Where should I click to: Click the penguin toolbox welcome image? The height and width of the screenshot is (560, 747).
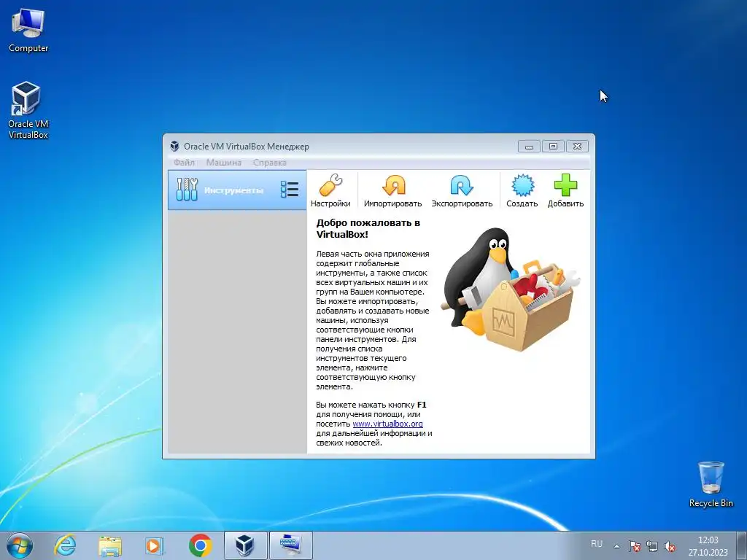[x=510, y=289]
